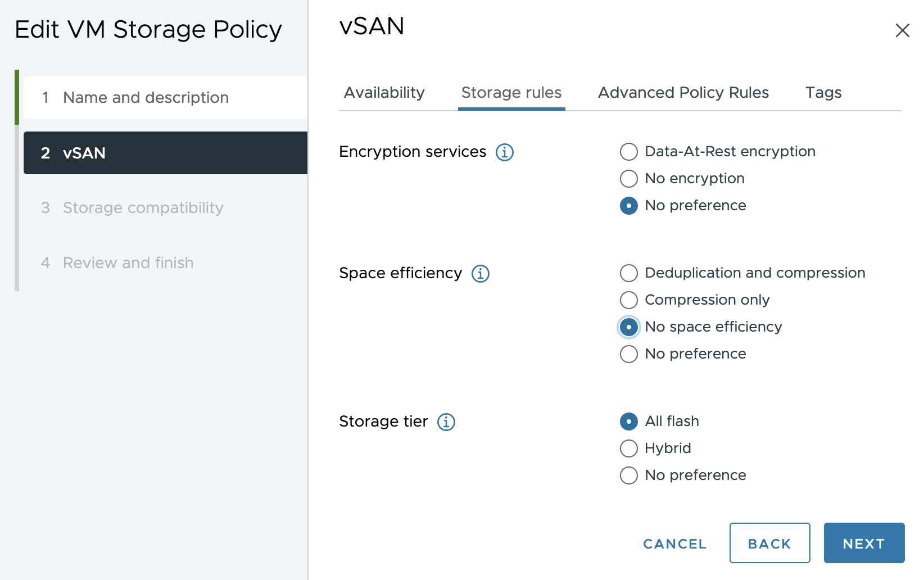Select Hybrid storage tier
Screen dimensions: 924x580
coord(628,448)
